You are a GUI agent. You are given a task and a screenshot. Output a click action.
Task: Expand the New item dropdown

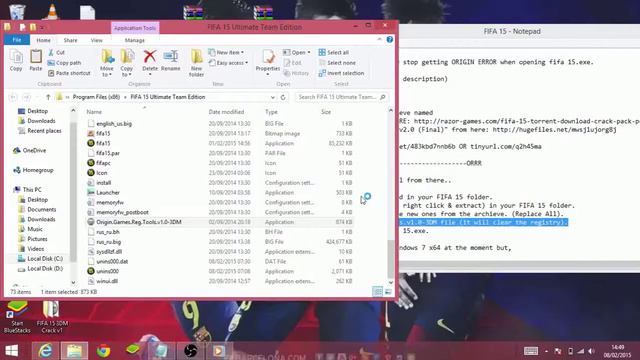[x=226, y=53]
